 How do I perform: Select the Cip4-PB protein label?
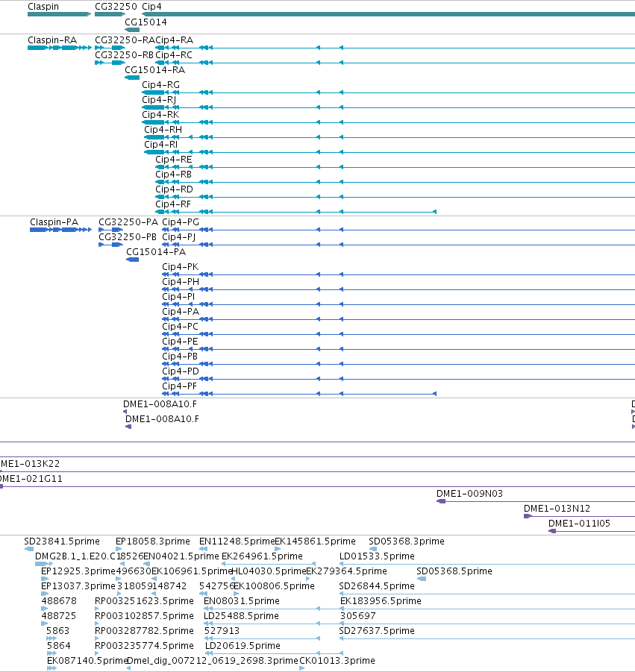(180, 357)
